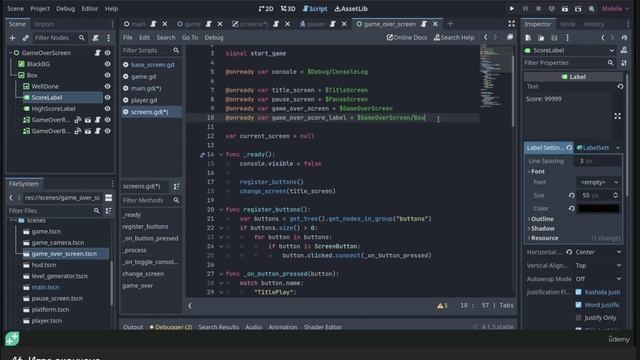Screen dimensions: 640x360
Task: Add a new child node
Action: (x=12, y=38)
